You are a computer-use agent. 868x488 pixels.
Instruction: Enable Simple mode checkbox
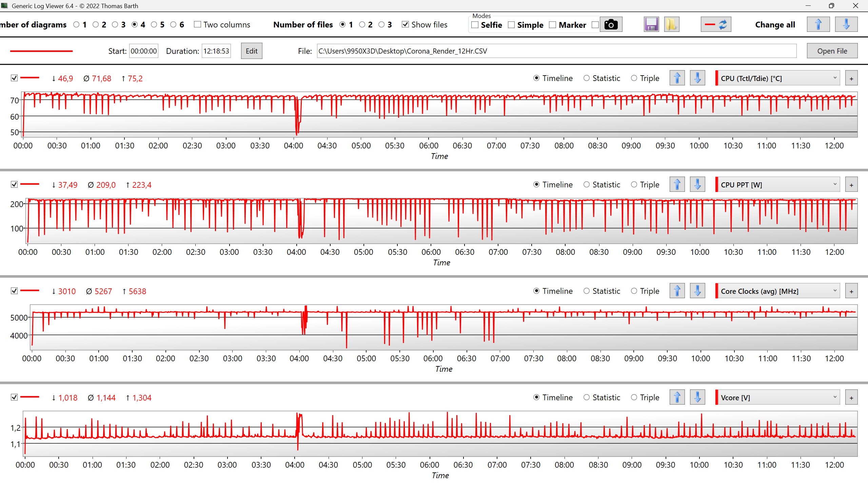(x=511, y=25)
